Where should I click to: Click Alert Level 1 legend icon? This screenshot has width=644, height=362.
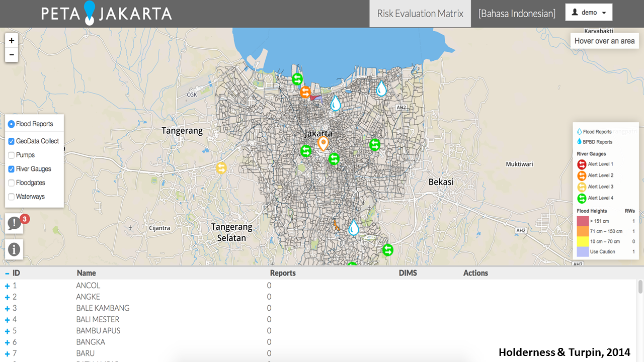(582, 164)
